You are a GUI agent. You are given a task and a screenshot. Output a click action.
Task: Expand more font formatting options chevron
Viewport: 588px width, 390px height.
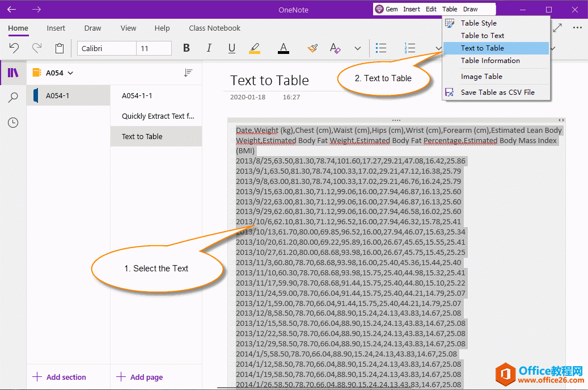[x=357, y=48]
